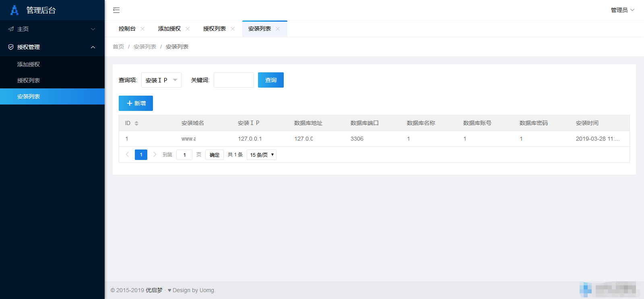Close the 控制台 tab
The height and width of the screenshot is (299, 644).
click(142, 29)
